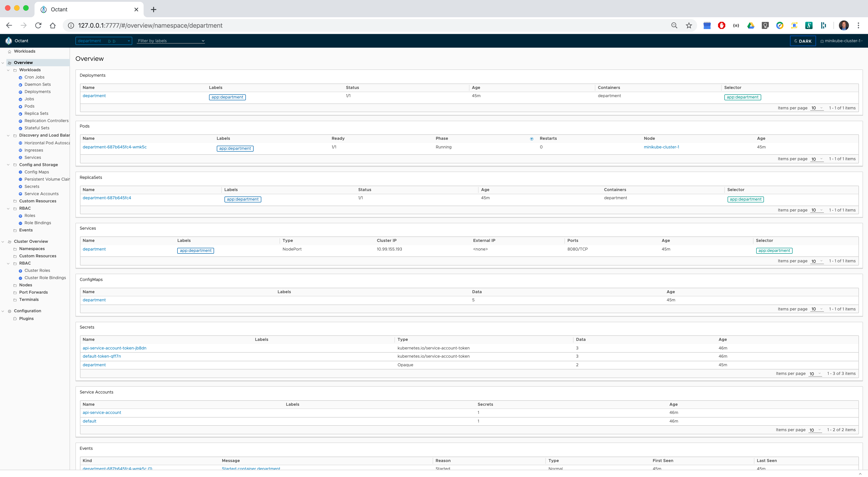The width and height of the screenshot is (868, 477).
Task: Open pod department-687b645fc4-wmk5c link
Action: point(115,147)
